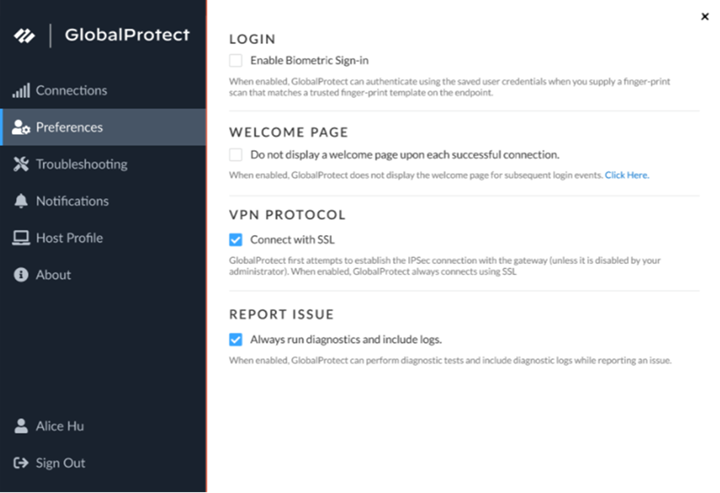
Task: Enable Biometric Sign-in checkbox
Action: [236, 61]
